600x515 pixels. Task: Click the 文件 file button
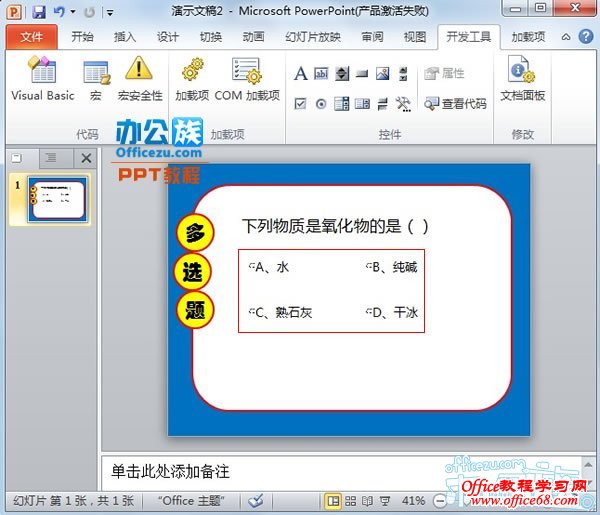[x=31, y=37]
